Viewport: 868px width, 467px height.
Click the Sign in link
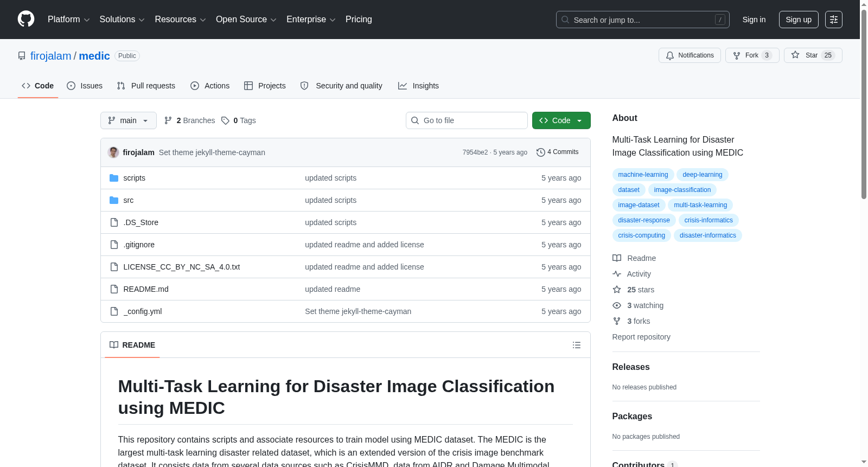point(754,20)
